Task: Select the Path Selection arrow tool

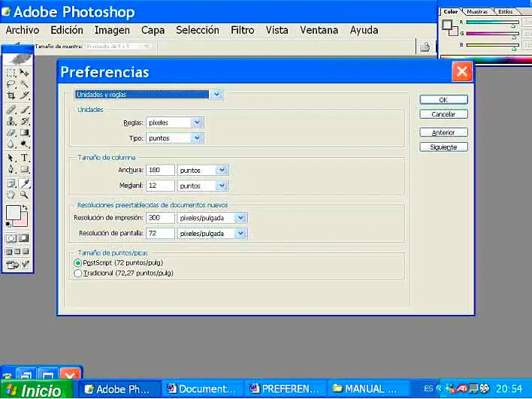Action: (11, 158)
